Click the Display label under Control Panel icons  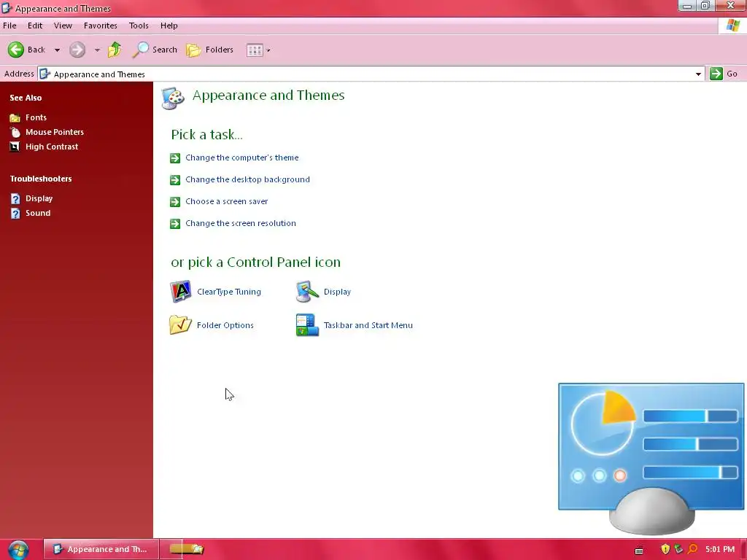tap(337, 292)
